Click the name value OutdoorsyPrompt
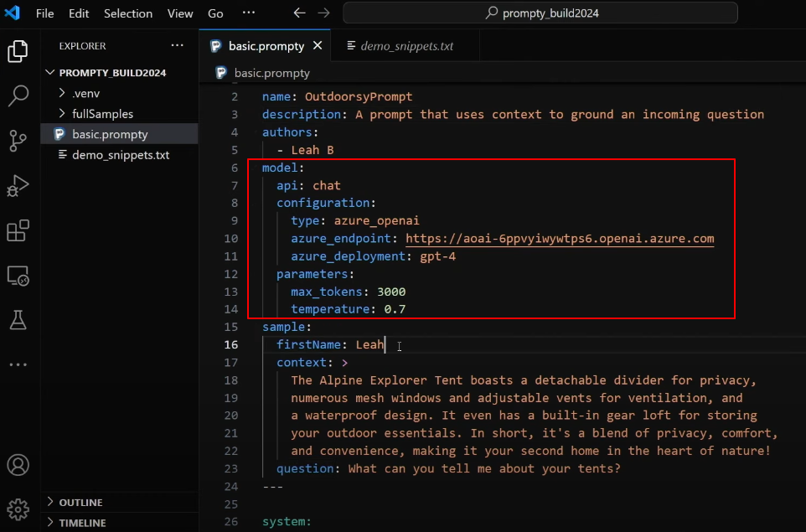The height and width of the screenshot is (532, 806). (359, 96)
